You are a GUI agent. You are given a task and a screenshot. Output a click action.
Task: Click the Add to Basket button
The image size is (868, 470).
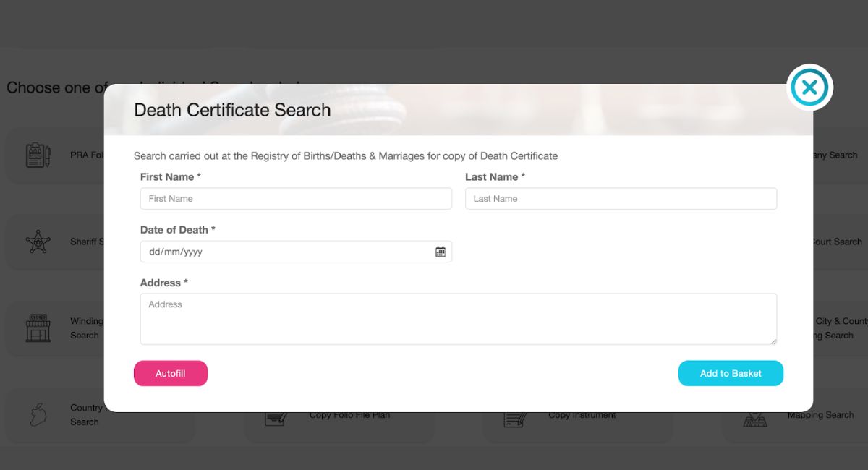tap(731, 373)
